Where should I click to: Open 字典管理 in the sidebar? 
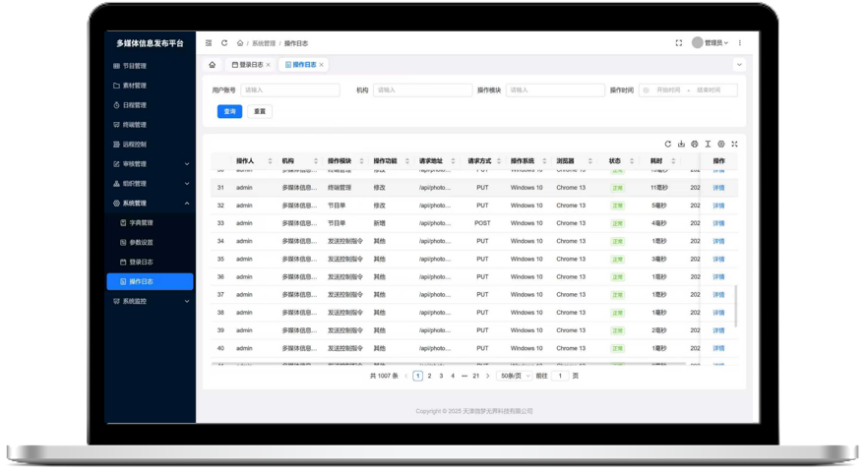141,223
